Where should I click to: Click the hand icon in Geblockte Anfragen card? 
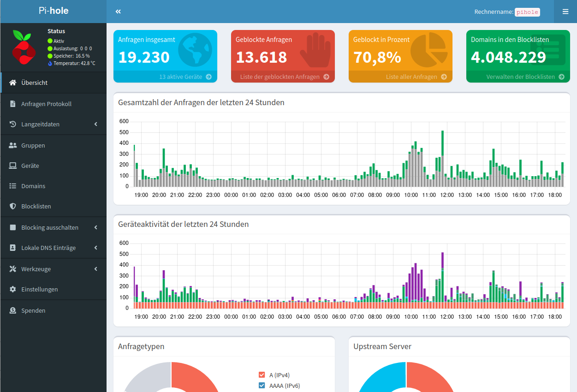315,50
